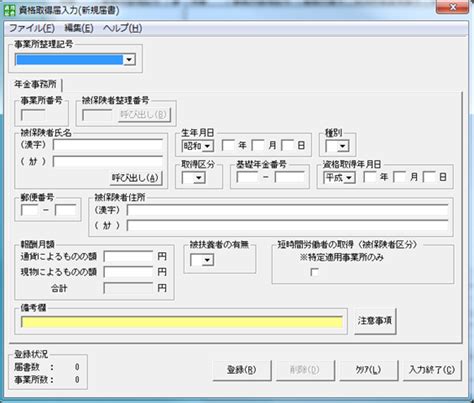Click the application icon in title bar

tap(10, 10)
